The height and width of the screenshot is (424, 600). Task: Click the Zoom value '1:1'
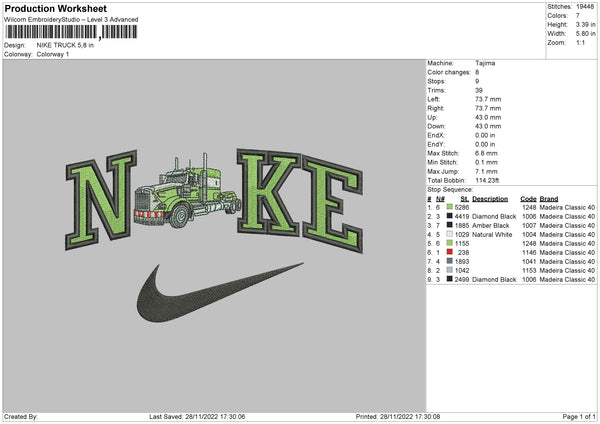click(580, 43)
